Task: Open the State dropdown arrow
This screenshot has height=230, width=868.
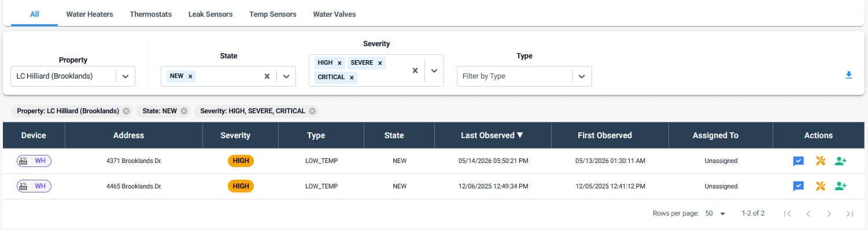Action: click(286, 76)
